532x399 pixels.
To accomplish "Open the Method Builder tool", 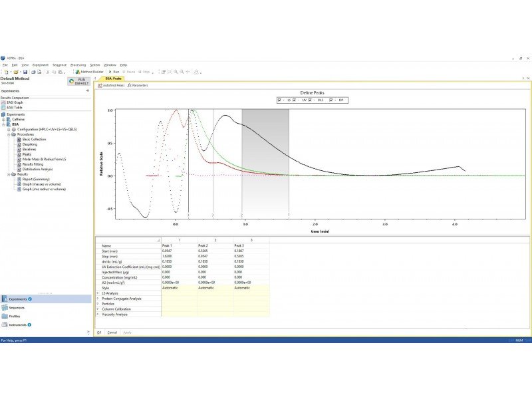I will tap(90, 72).
